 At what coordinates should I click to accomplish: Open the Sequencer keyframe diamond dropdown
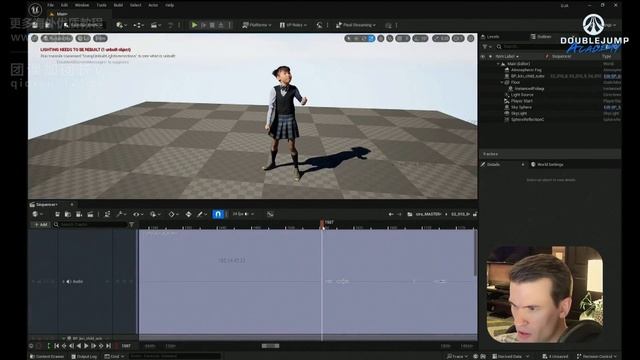(173, 214)
